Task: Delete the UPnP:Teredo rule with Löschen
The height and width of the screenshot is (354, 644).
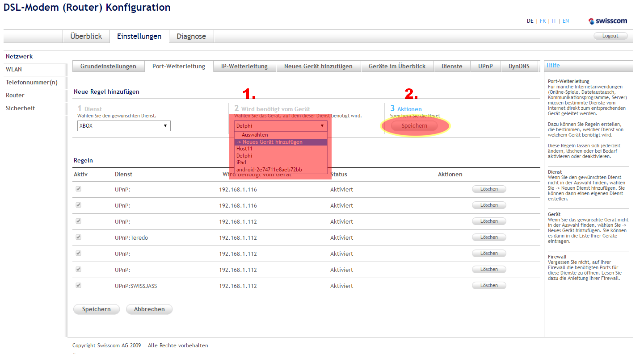Action: point(489,237)
